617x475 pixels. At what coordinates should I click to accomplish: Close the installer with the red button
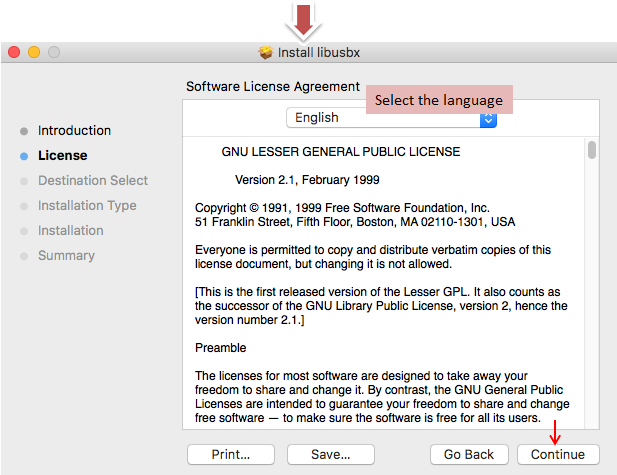tap(14, 52)
